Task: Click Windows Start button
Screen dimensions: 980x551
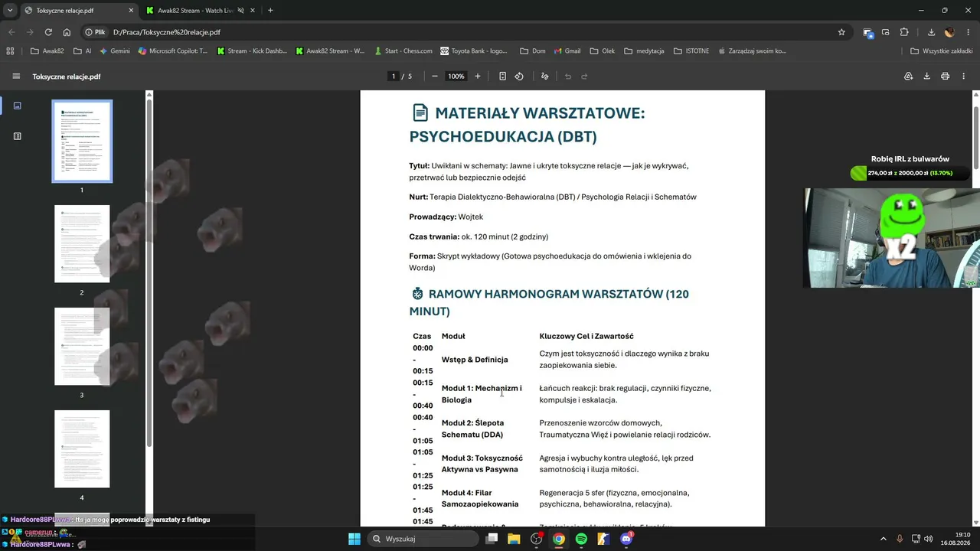Action: click(354, 539)
